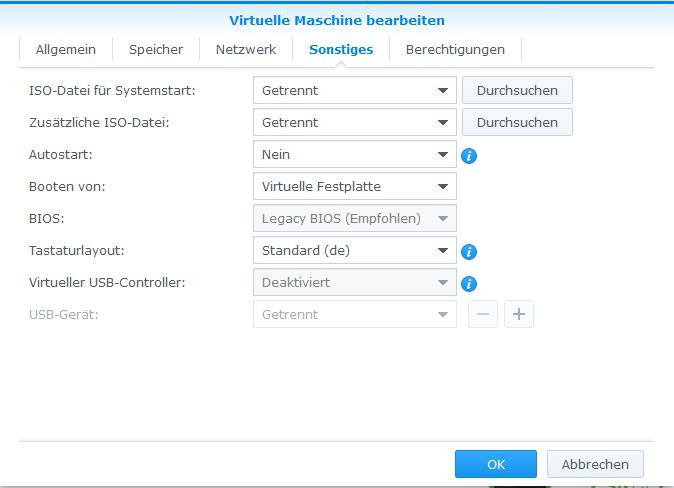Click Durchsuchen for ISO-Datei für Systemstart
Screen dimensions: 674x488
517,91
